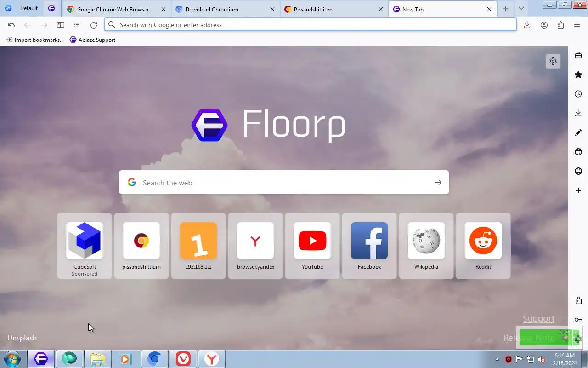Go forward with the forward arrow

tap(44, 25)
